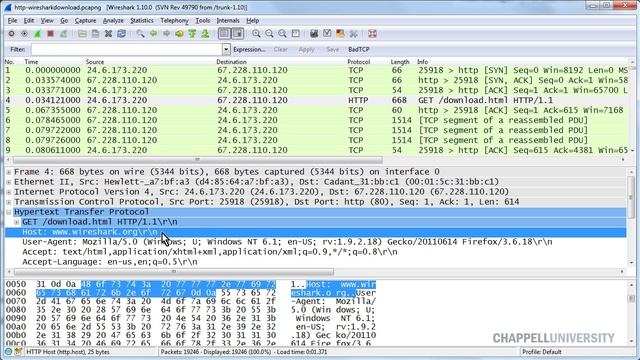Select the User-Agent header line
640x360 pixels.
tap(287, 242)
